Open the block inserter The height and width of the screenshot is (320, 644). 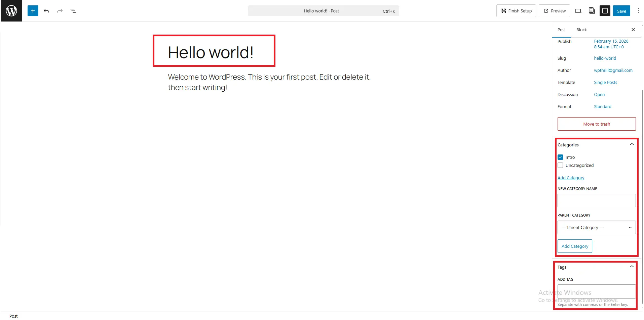pyautogui.click(x=33, y=11)
